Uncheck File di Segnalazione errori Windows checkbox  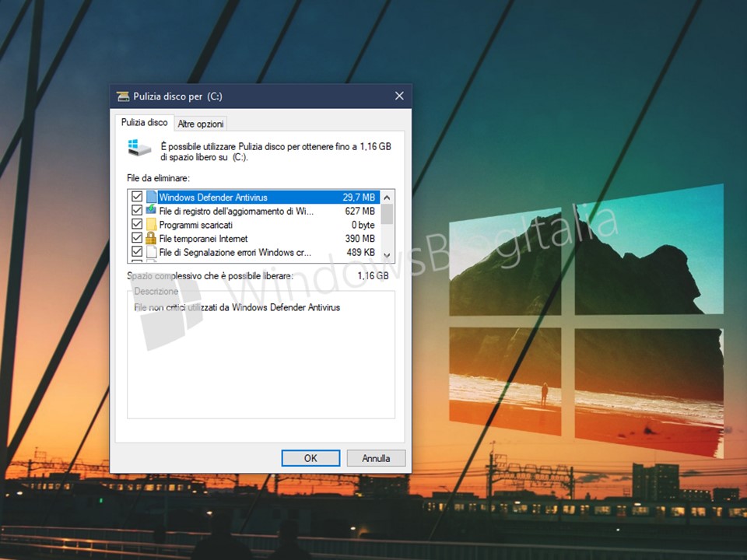[x=137, y=252]
